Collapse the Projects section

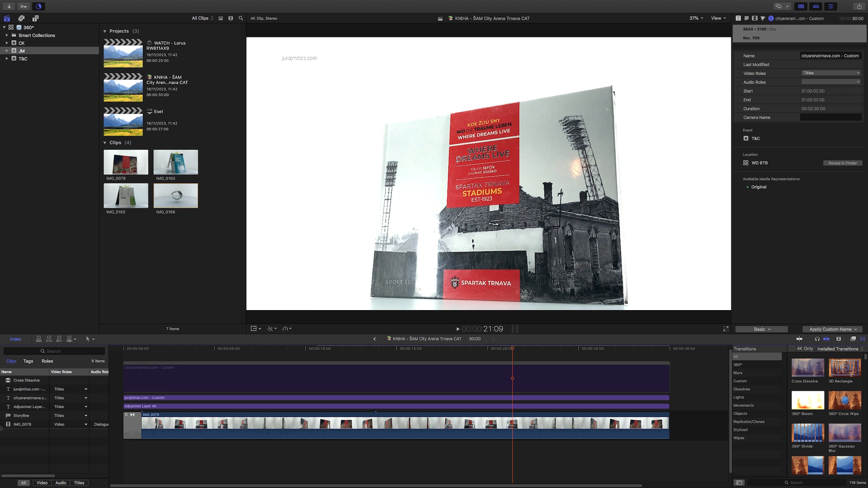pos(105,31)
